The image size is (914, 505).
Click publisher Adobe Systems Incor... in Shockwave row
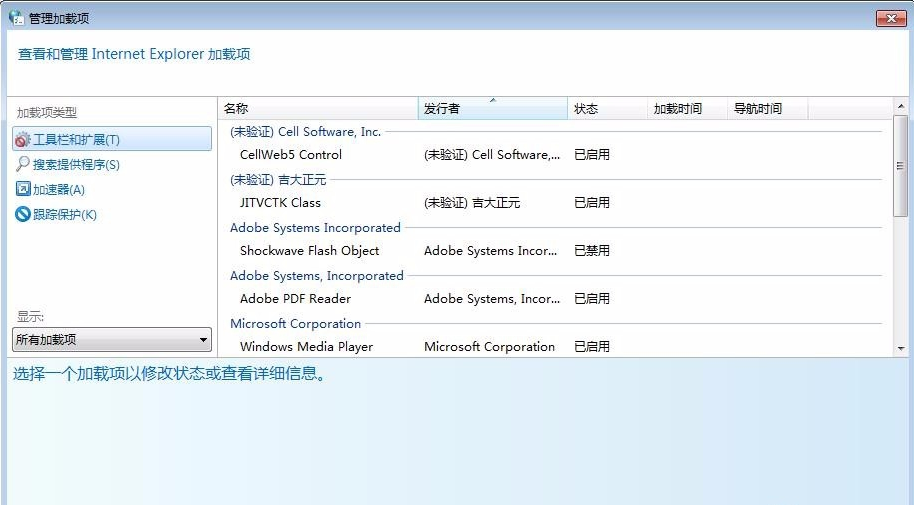[x=491, y=251]
